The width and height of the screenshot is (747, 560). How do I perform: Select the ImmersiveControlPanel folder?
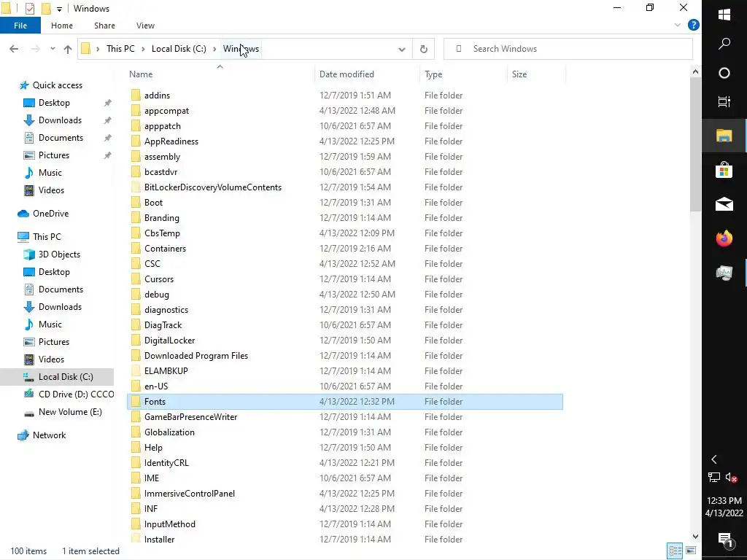tap(189, 494)
